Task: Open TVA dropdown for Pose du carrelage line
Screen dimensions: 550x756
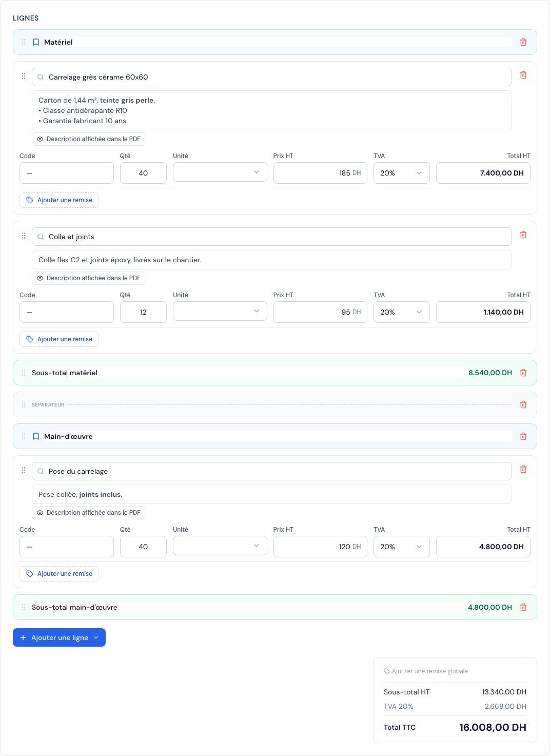Action: pyautogui.click(x=401, y=547)
